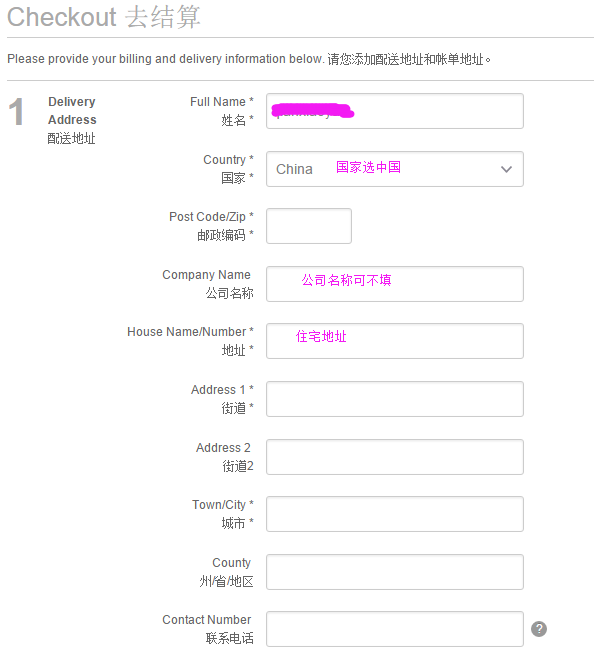Click the County text box
594x657 pixels.
coord(395,572)
